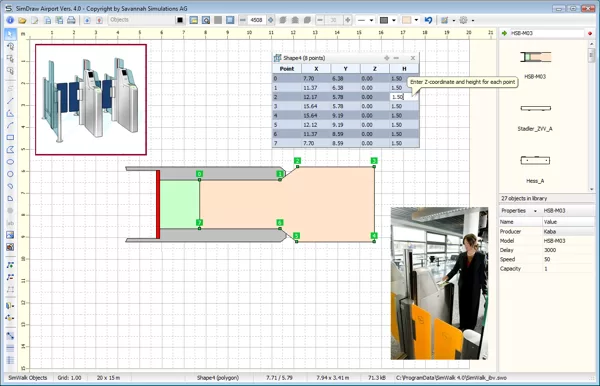
Task: Click green vertex handle 3 on the shape
Action: tap(374, 161)
